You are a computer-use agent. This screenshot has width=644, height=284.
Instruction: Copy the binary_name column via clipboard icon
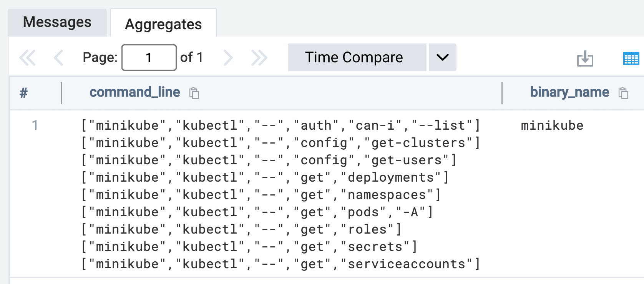point(623,93)
